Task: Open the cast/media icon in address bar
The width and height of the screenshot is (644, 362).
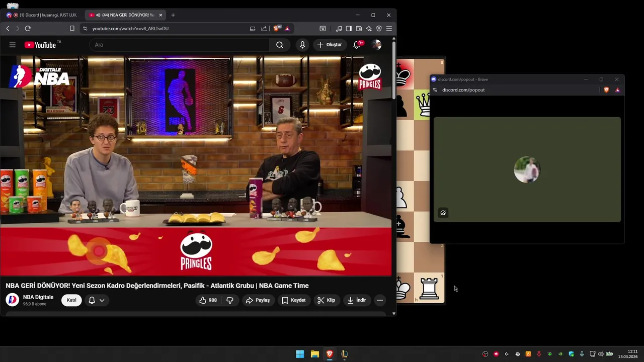Action: pos(253,29)
